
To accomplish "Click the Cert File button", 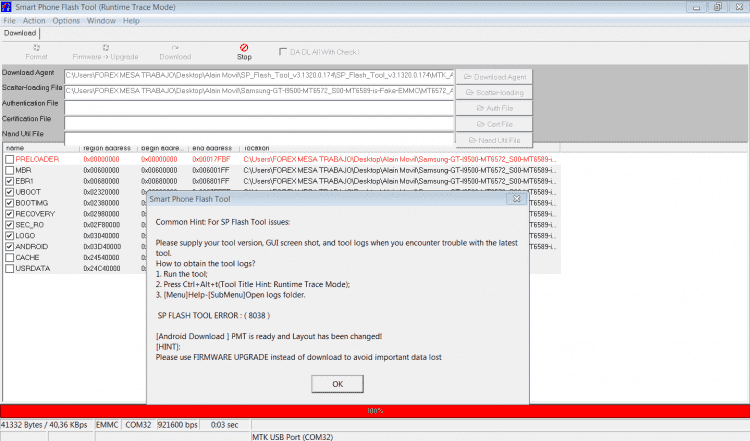I will (494, 124).
